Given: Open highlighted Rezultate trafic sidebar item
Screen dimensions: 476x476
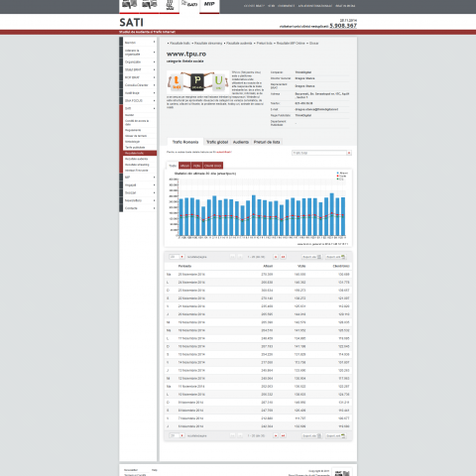Looking at the screenshot, I should coord(140,153).
